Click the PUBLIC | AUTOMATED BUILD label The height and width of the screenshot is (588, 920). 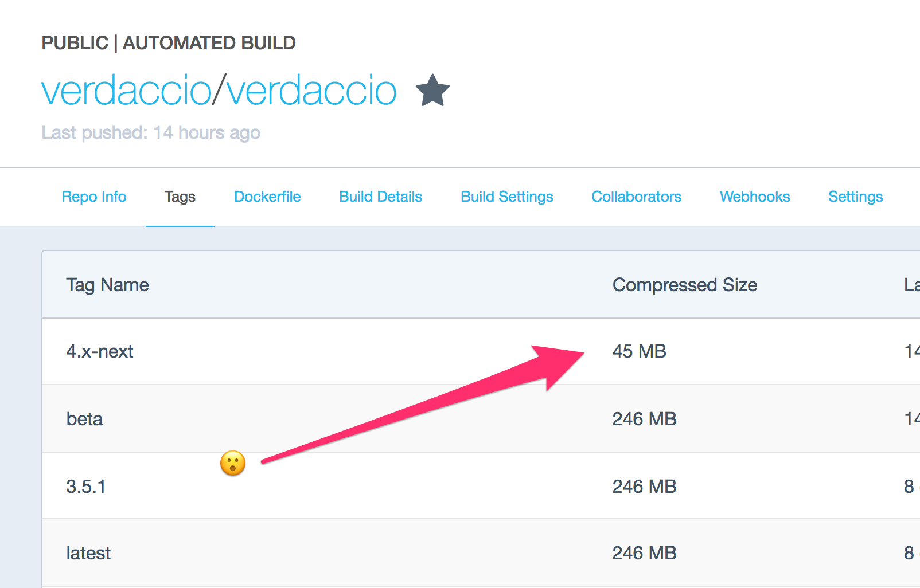pos(169,42)
